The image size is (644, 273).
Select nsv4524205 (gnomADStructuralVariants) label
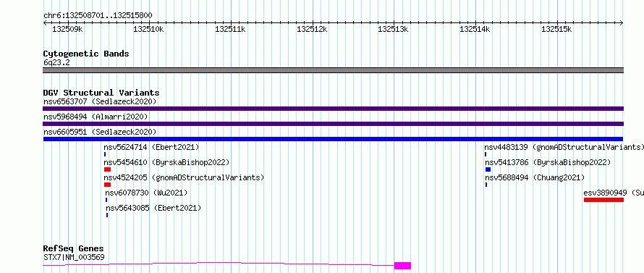click(184, 177)
